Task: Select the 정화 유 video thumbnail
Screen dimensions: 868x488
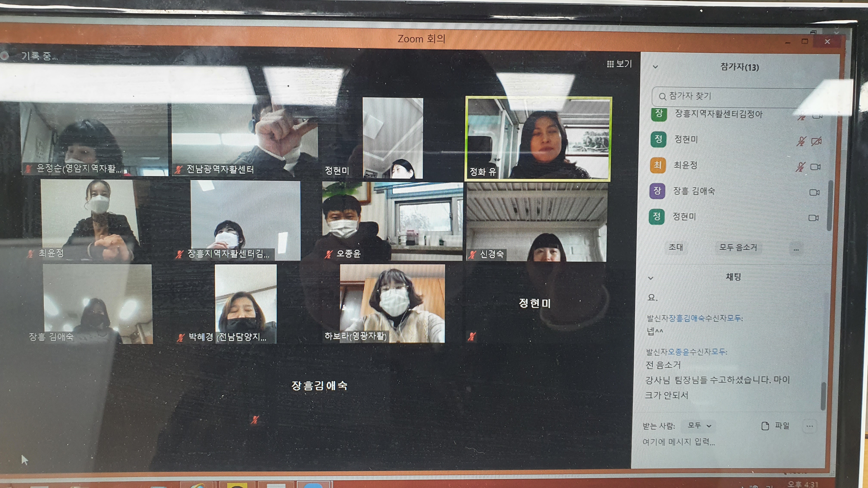Action: pos(538,139)
